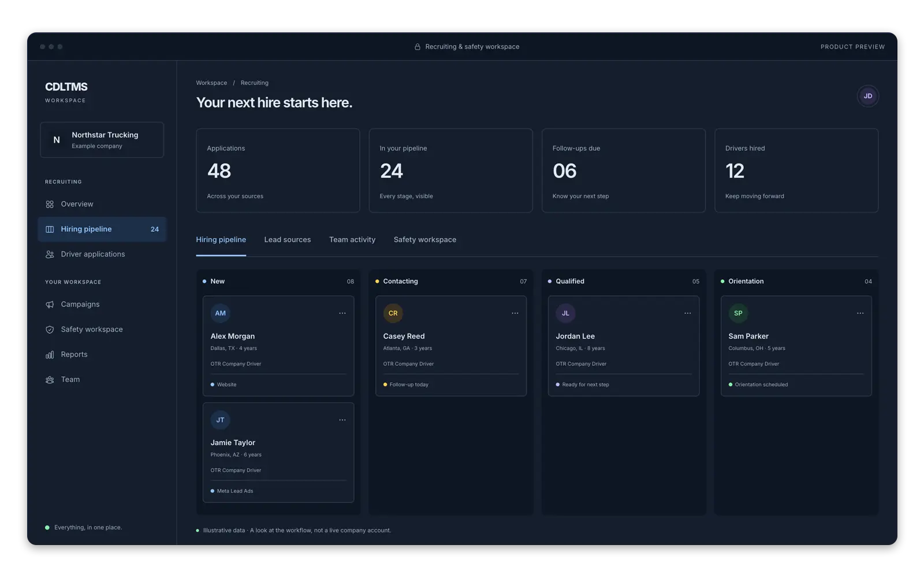The image size is (924, 578).
Task: Click the Safety workspace shield icon
Action: point(50,329)
